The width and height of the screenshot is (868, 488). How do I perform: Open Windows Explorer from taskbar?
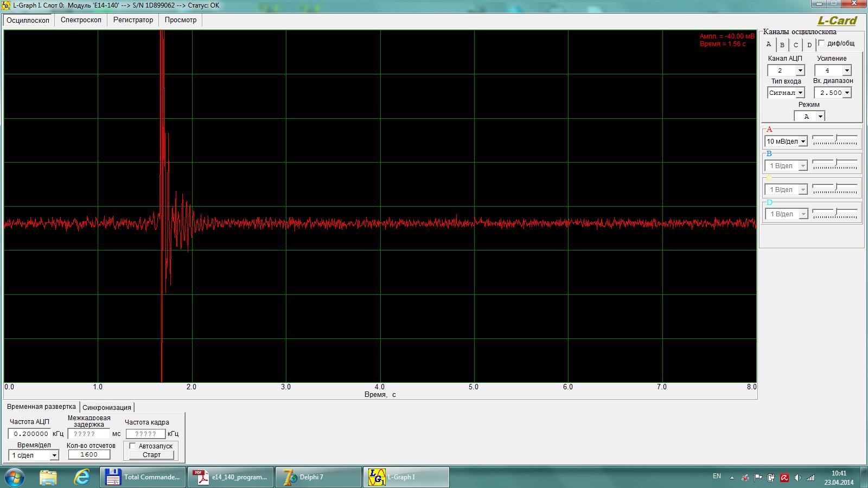tap(48, 477)
